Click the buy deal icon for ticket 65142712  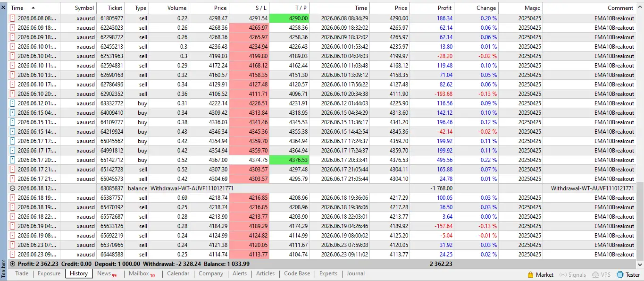click(13, 160)
